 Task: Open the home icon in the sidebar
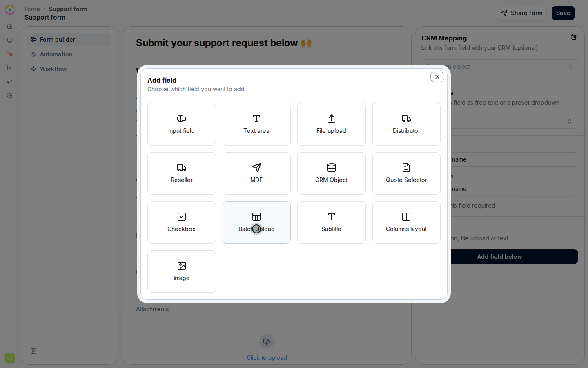(x=10, y=26)
